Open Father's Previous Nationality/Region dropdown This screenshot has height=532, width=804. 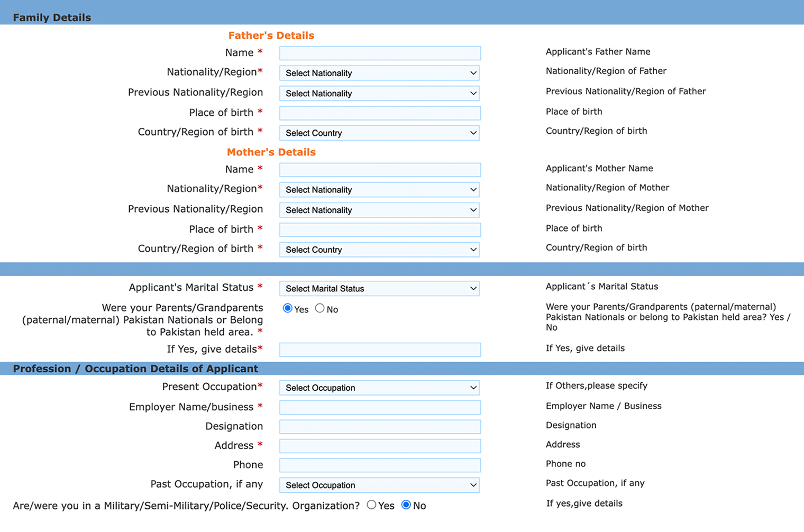[x=379, y=94]
